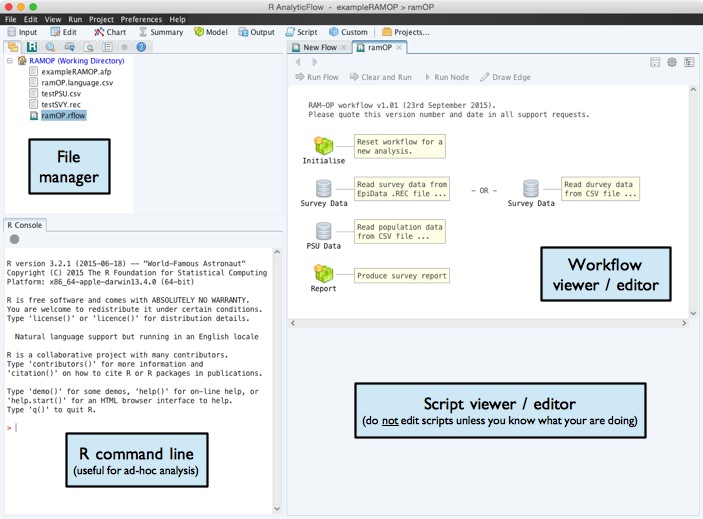Click the Clear and Run button
This screenshot has height=519, width=703.
381,77
